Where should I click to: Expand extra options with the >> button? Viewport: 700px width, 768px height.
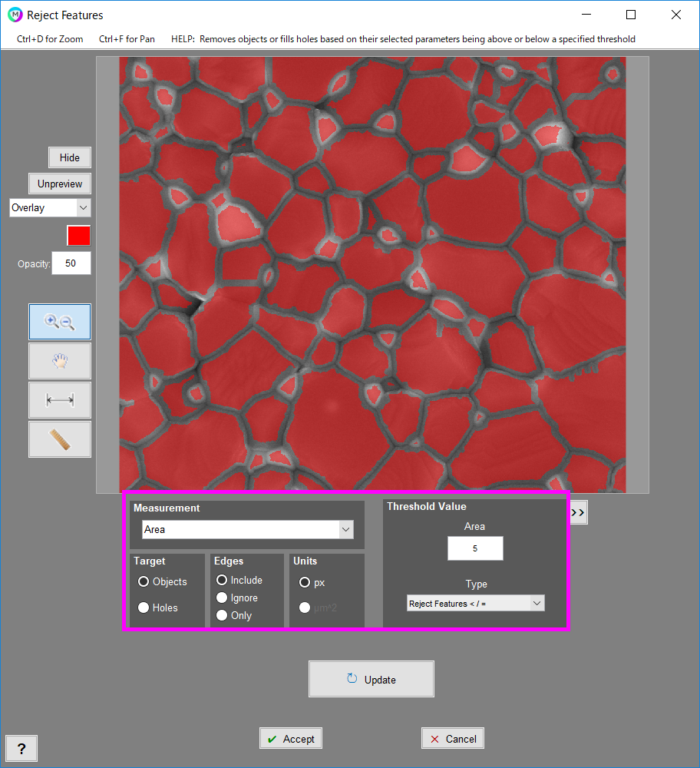pos(578,512)
